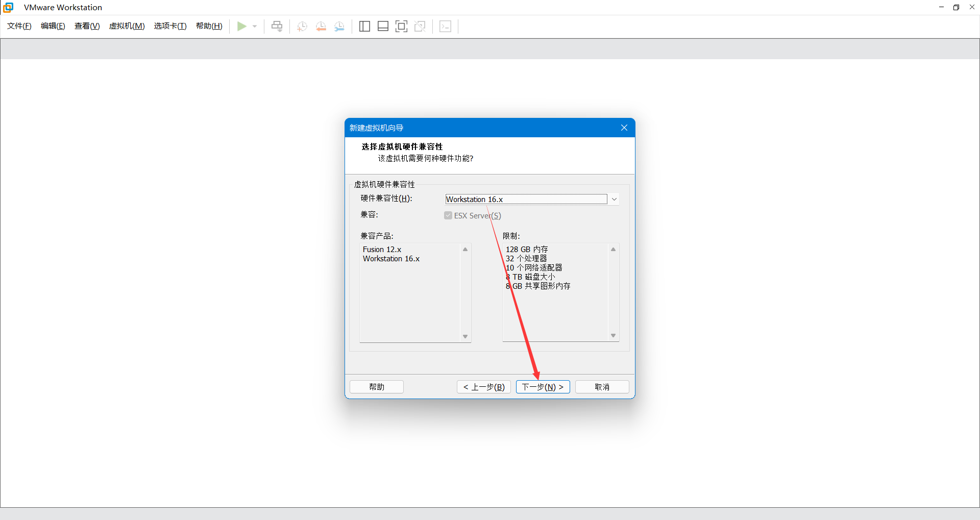Click the Take Snapshot toolbar icon
This screenshot has height=520, width=980.
(302, 27)
